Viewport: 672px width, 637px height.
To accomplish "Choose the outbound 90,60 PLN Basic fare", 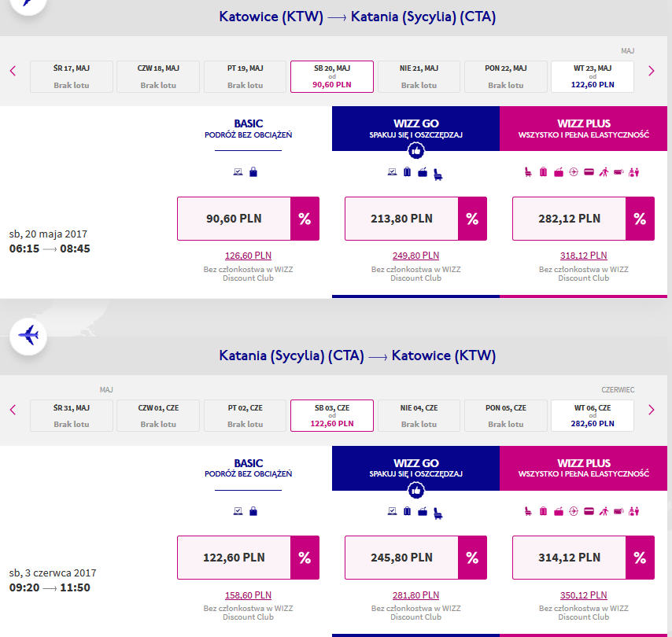I will (234, 219).
